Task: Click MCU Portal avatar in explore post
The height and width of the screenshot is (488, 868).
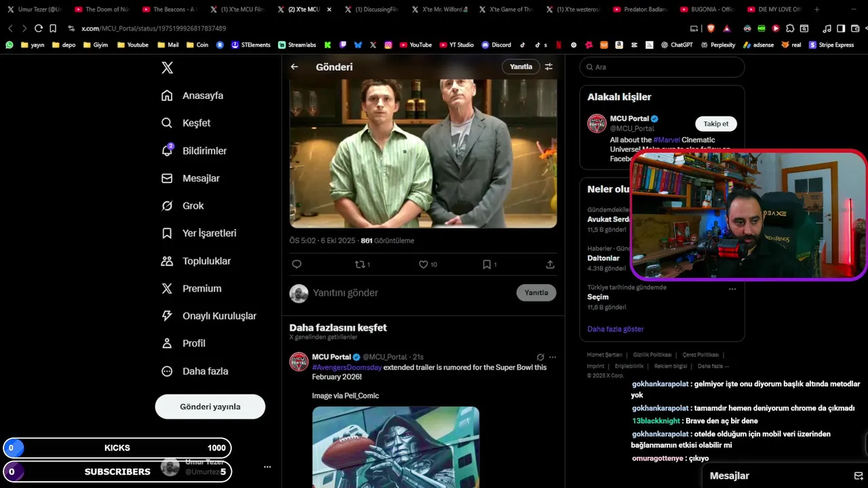Action: (299, 362)
